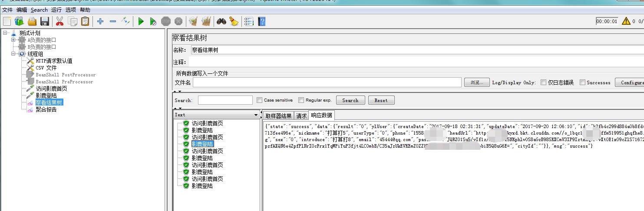644x211 pixels.
Task: Open the Help question mark icon
Action: [261, 21]
